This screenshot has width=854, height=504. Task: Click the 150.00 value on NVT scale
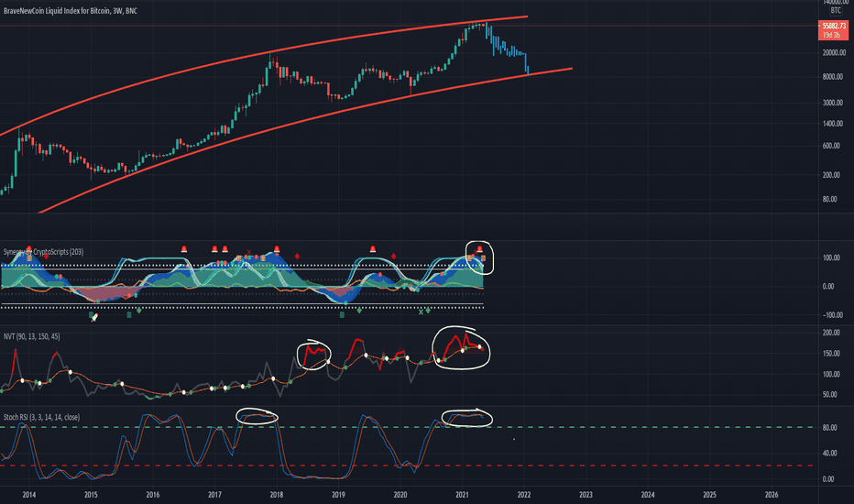(x=831, y=354)
